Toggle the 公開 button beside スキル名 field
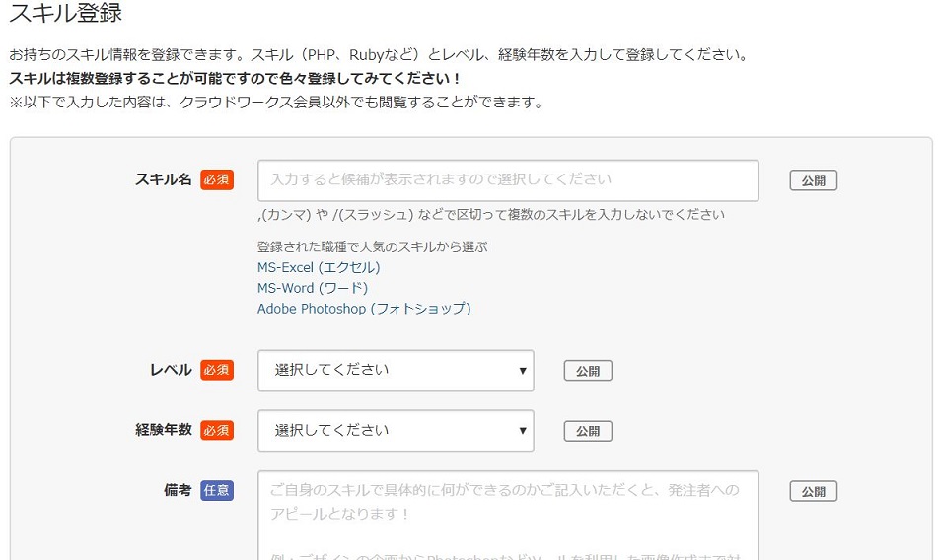Screen dimensions: 938x560 coord(813,180)
